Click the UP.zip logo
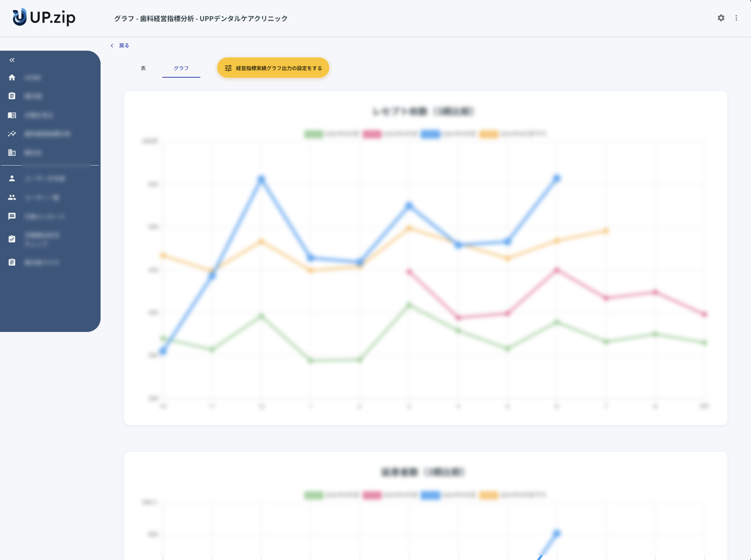The image size is (751, 560). pos(44,17)
